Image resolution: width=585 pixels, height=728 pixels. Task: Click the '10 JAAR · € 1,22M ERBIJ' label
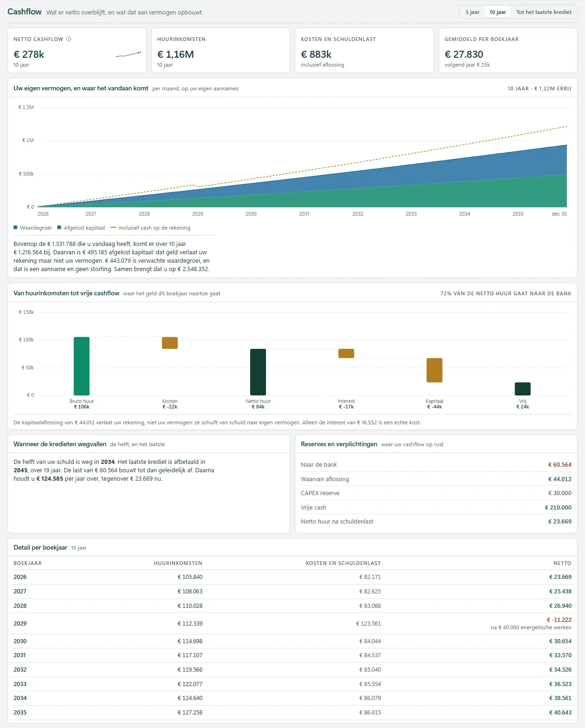point(539,88)
